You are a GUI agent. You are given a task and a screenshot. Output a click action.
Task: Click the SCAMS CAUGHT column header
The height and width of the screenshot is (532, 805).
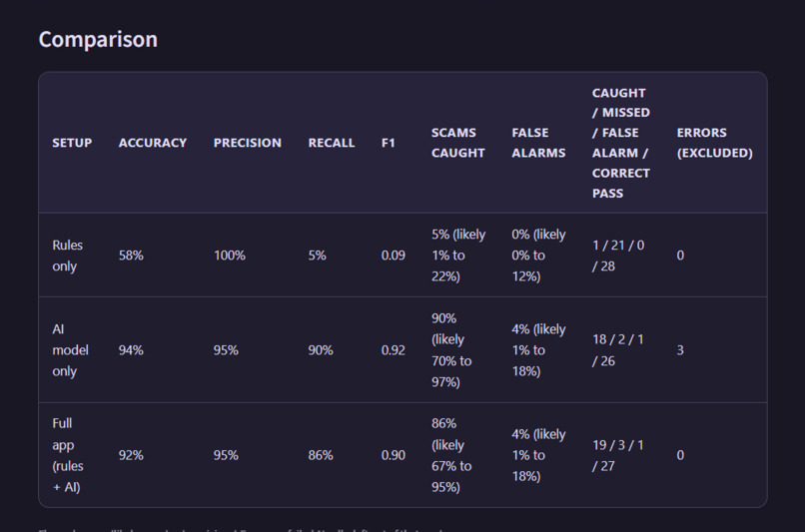click(x=458, y=143)
